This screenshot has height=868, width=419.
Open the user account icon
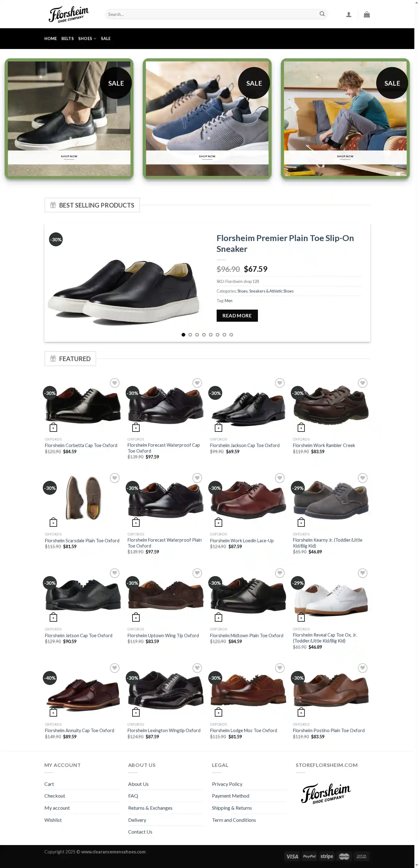pos(349,15)
